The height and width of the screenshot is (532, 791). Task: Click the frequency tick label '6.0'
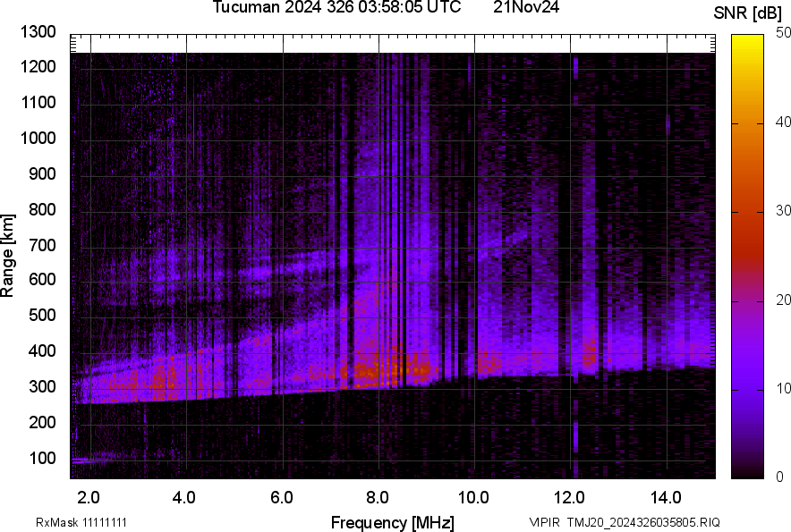(x=282, y=498)
